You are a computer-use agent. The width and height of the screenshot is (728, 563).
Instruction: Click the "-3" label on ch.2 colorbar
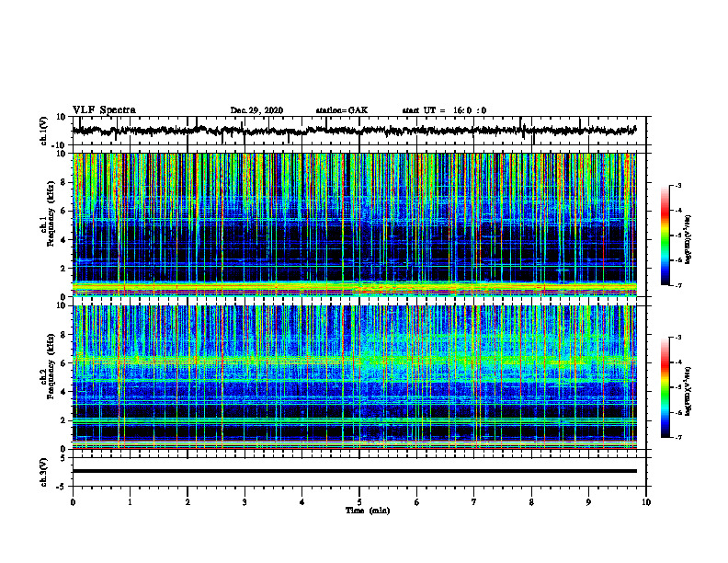pyautogui.click(x=677, y=338)
